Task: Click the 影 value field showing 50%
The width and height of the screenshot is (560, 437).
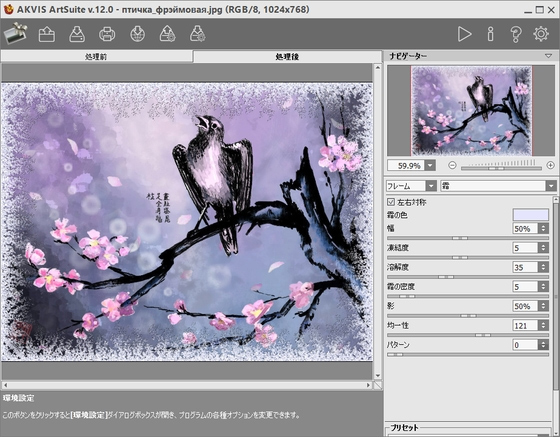Action: coord(525,306)
